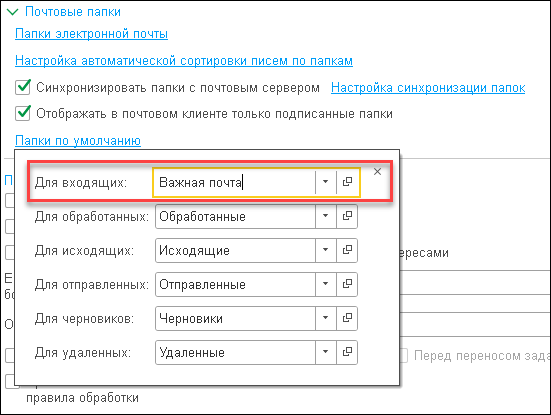The height and width of the screenshot is (415, 551).
Task: Open the "Удаленные" folder form icon
Action: coord(347,352)
